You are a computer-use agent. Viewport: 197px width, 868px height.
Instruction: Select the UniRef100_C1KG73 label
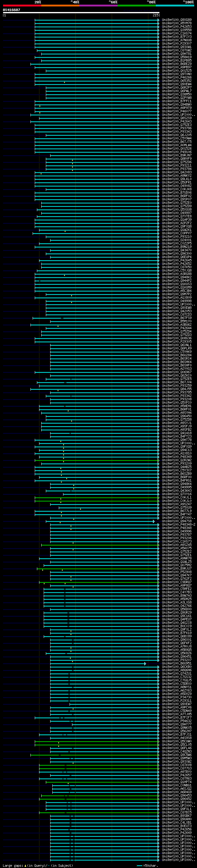pos(177,542)
